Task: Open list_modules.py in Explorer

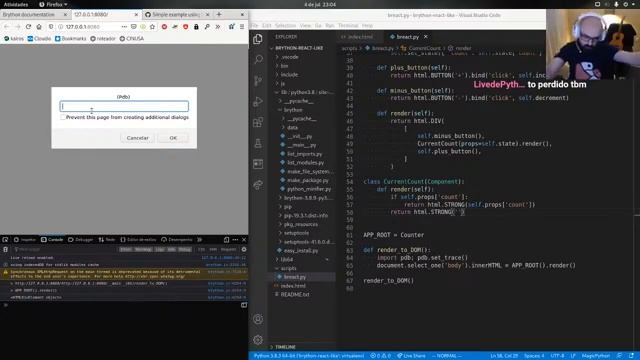Action: tap(305, 162)
